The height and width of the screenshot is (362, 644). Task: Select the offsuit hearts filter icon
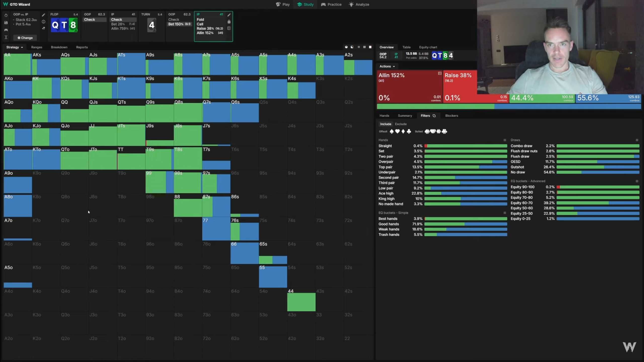[x=397, y=131]
